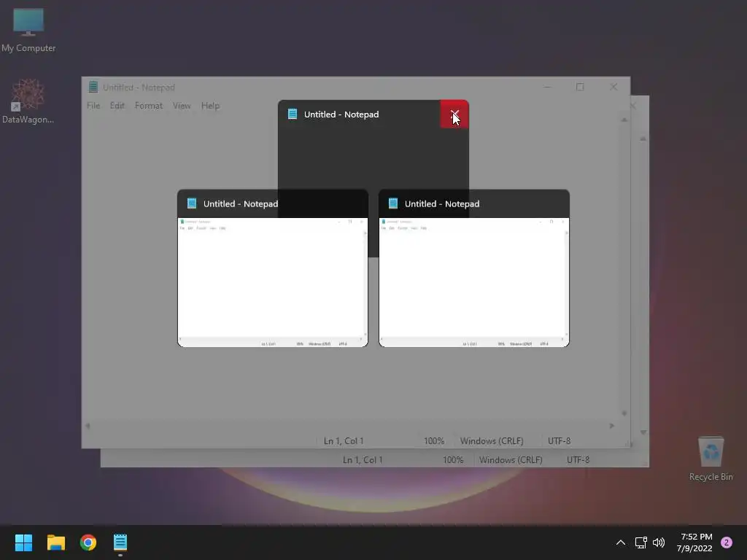
Task: Click 'UTF-8' in back window status bar
Action: point(578,460)
